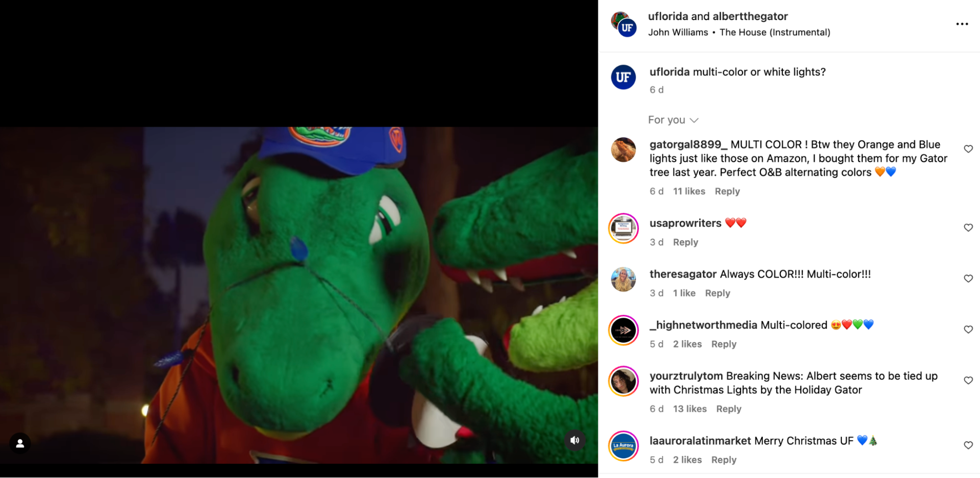The image size is (980, 478).
Task: Like yourztrulytom comment heart
Action: tap(968, 380)
